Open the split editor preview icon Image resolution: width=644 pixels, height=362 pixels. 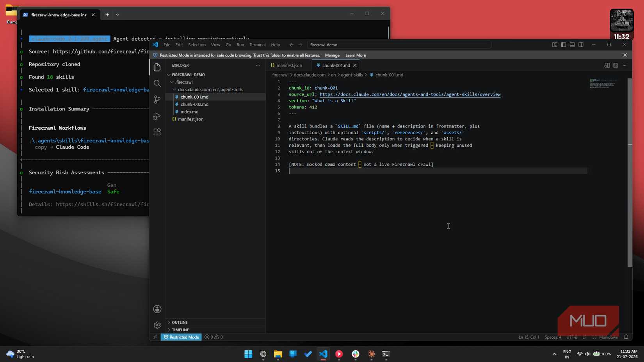pos(607,66)
